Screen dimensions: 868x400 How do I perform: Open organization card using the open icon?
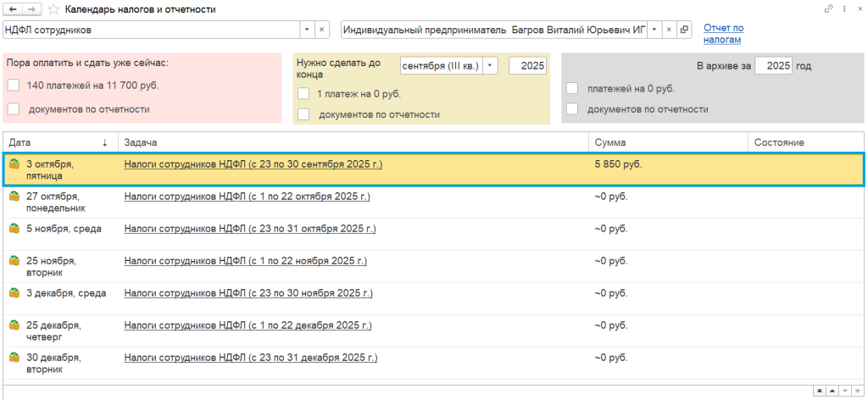point(684,30)
